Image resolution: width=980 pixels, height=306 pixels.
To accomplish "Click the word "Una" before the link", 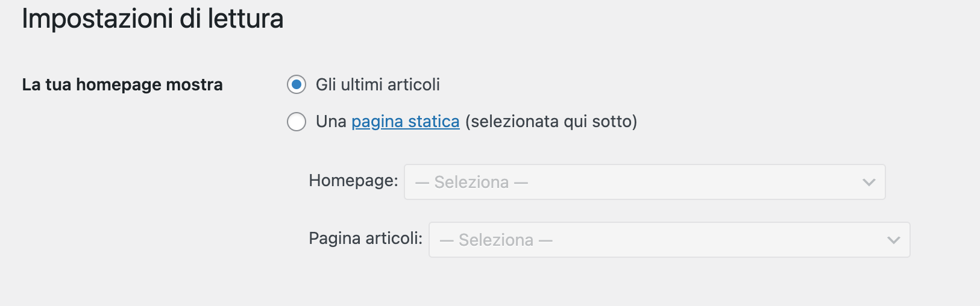I will [x=331, y=122].
